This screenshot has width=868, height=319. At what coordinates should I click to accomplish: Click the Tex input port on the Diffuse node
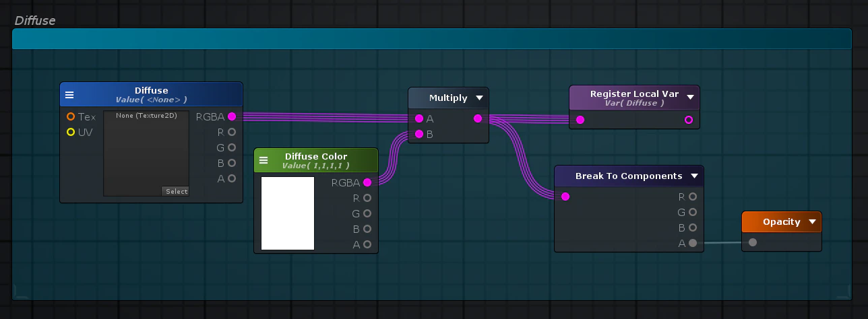71,117
